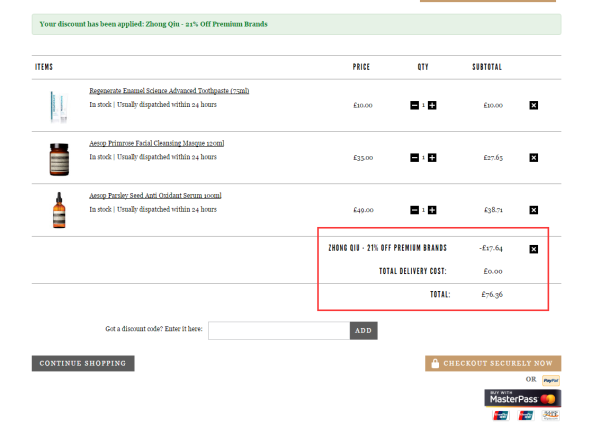Open Aesop Primrose Facial Cleansing Masque link
Screen dimensions: 600x437
(157, 143)
